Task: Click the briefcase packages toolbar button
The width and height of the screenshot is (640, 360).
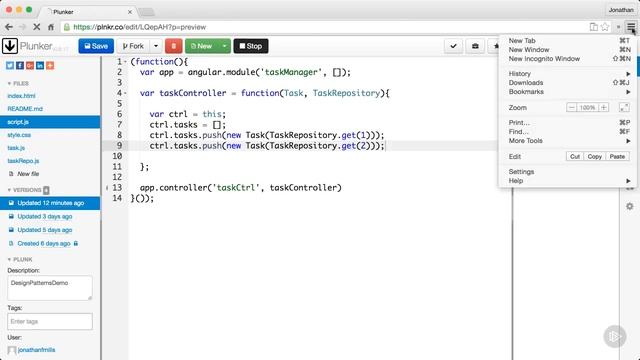Action: point(475,46)
